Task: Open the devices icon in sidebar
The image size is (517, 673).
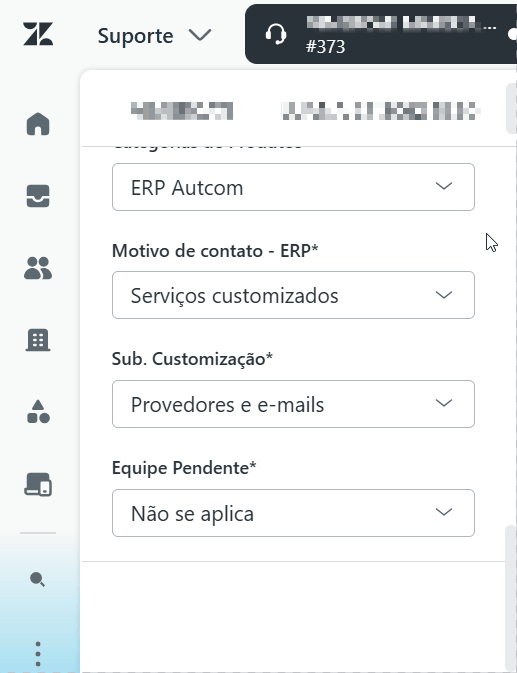Action: click(x=38, y=485)
